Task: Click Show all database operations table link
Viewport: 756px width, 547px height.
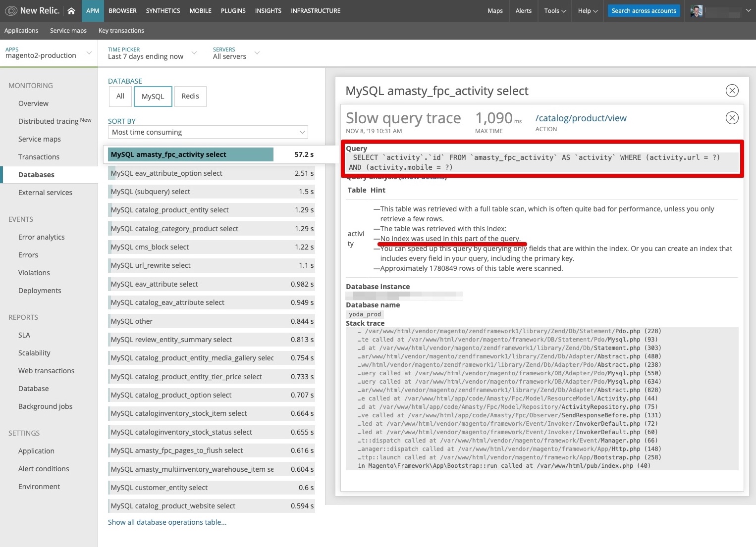Action: click(x=167, y=522)
